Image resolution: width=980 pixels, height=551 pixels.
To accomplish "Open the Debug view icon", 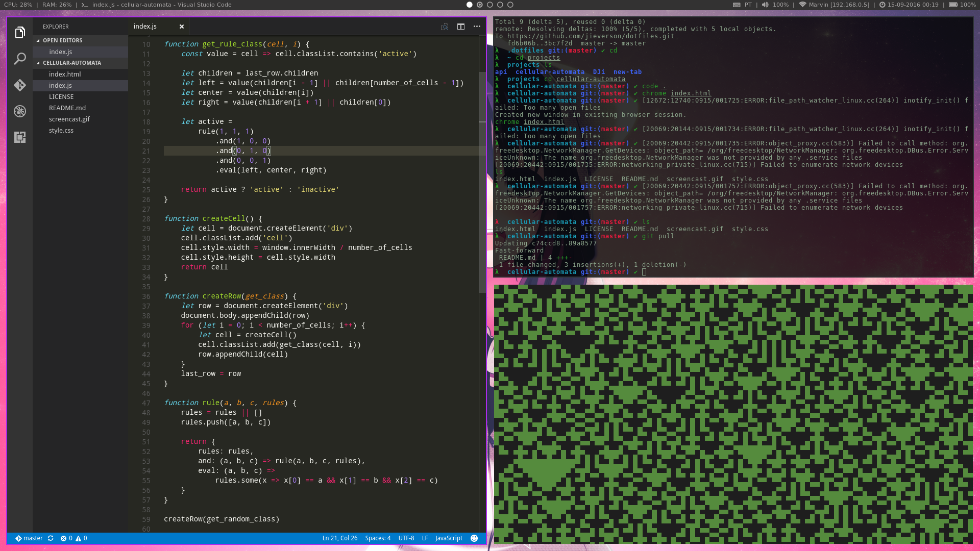I will (x=20, y=111).
